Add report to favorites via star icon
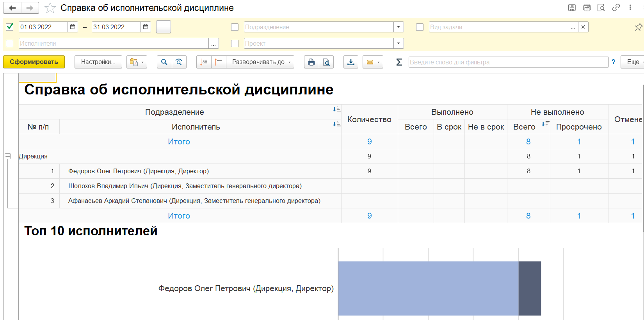The width and height of the screenshot is (644, 320). [50, 8]
